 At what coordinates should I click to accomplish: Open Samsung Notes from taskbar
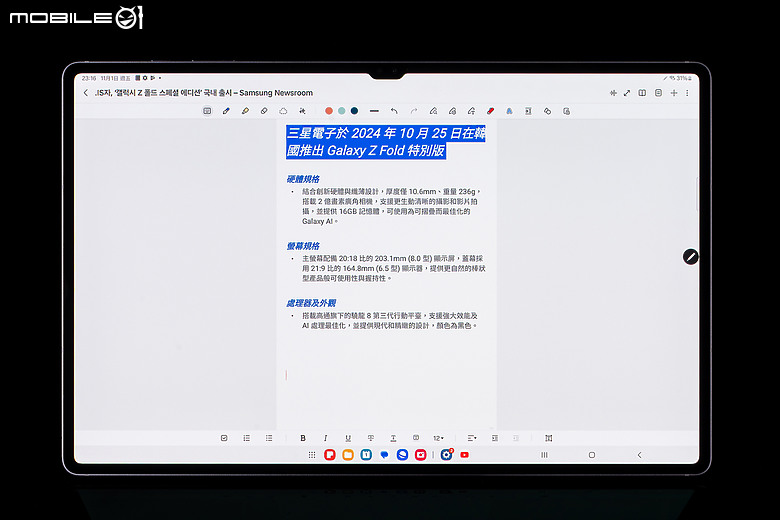point(330,455)
